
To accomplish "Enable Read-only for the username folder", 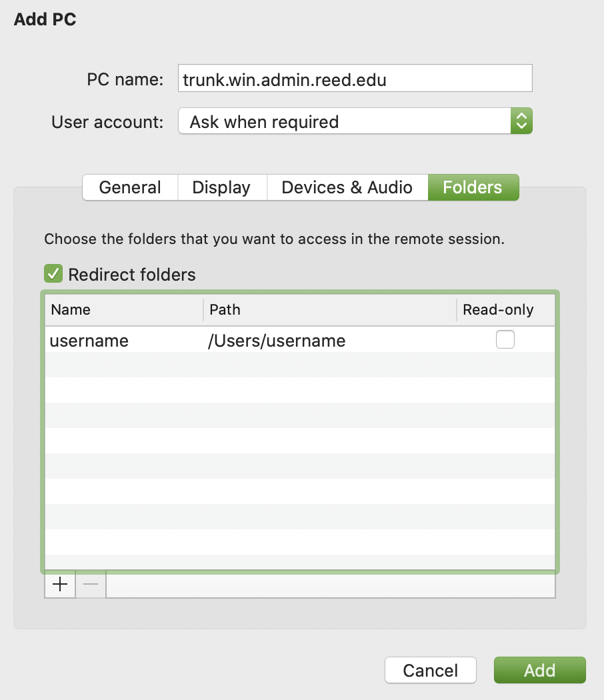I will (505, 340).
